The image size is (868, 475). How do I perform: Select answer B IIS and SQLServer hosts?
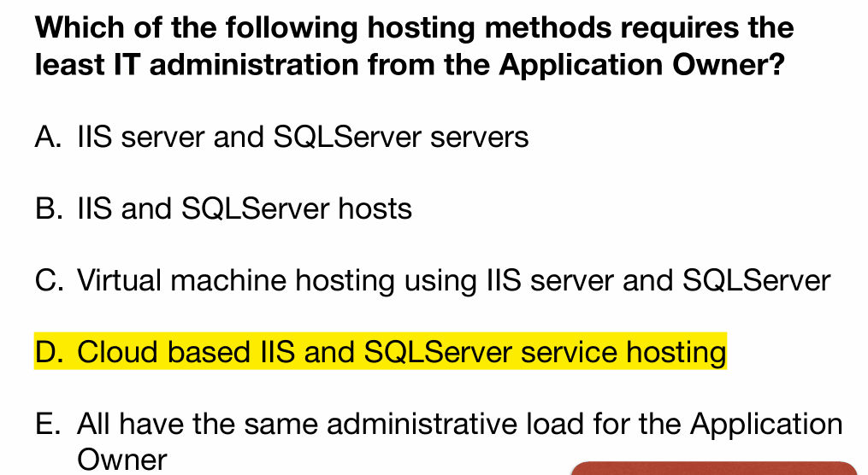(x=223, y=208)
